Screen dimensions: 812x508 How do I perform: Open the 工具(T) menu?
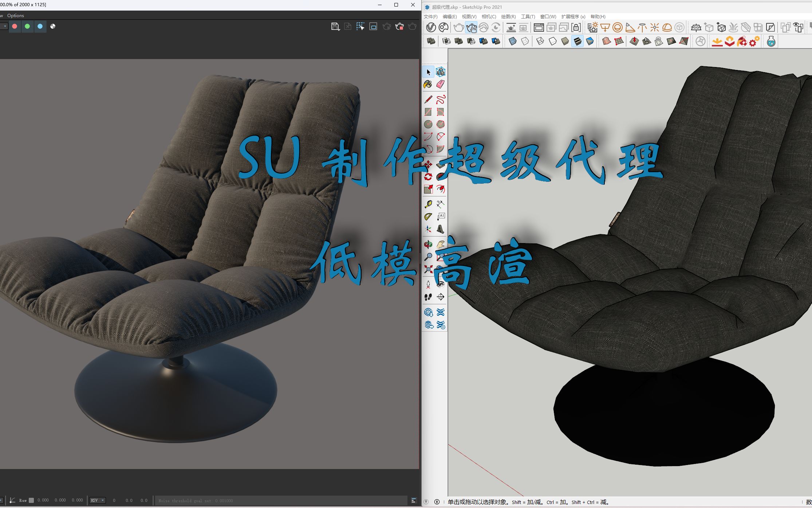tap(528, 17)
